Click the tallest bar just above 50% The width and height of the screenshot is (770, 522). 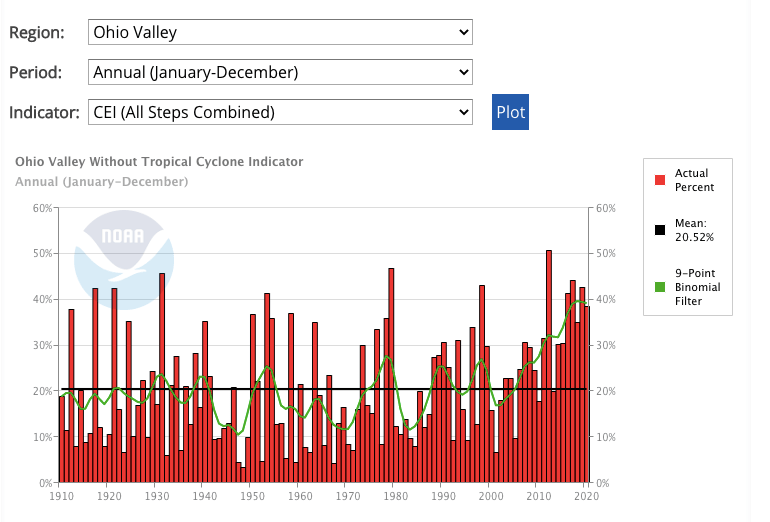[x=549, y=366]
